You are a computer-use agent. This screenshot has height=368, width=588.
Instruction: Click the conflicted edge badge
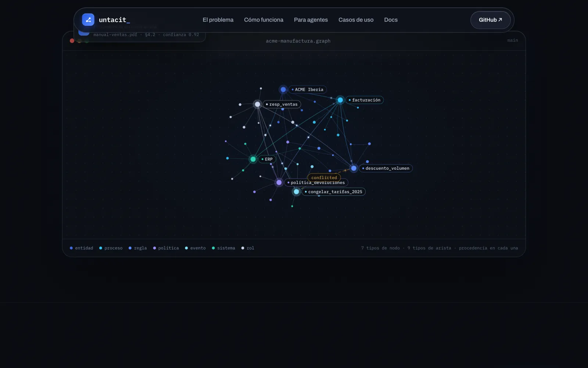(324, 177)
